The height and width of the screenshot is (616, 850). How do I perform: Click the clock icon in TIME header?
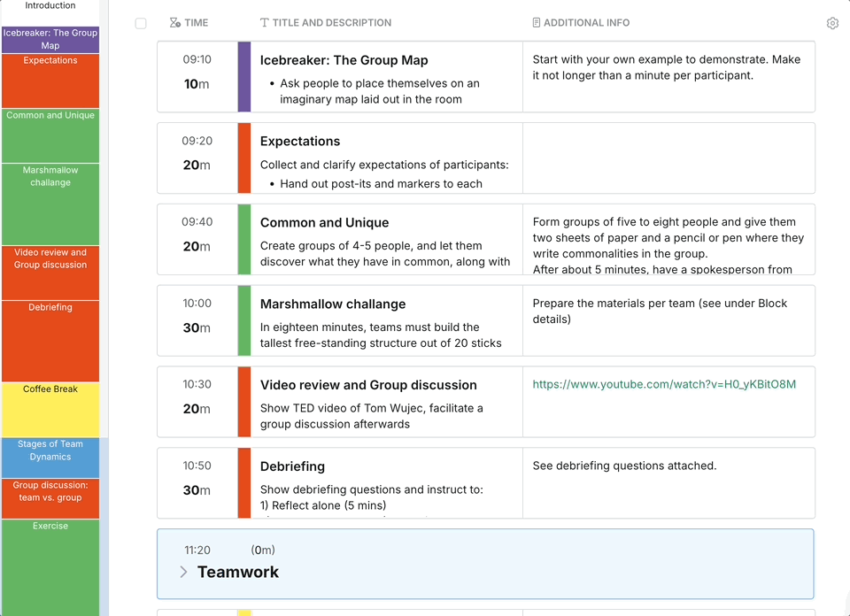pos(174,23)
